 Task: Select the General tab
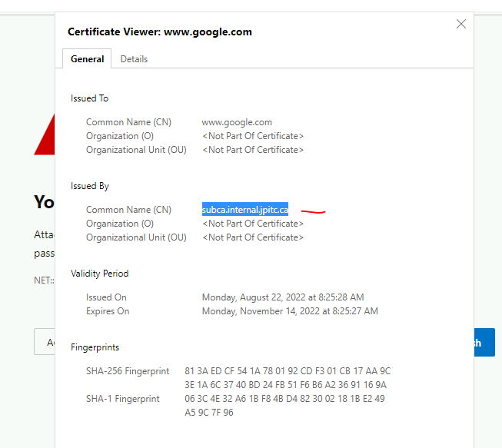88,59
